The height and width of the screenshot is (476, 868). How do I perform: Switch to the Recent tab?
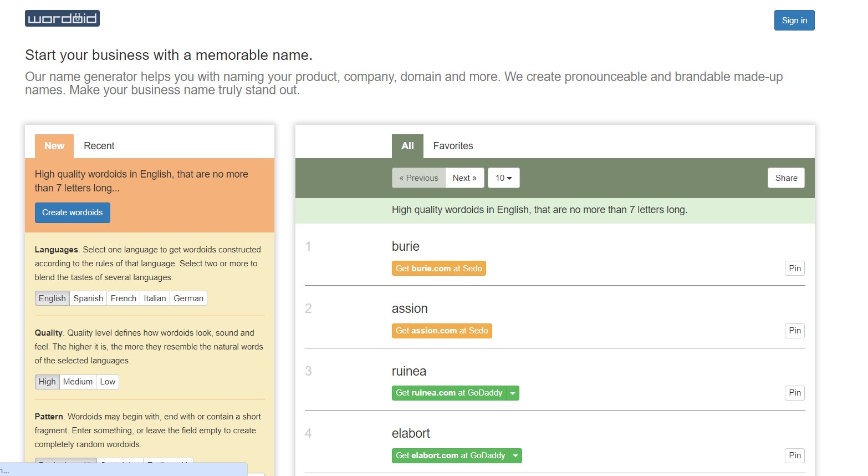99,146
